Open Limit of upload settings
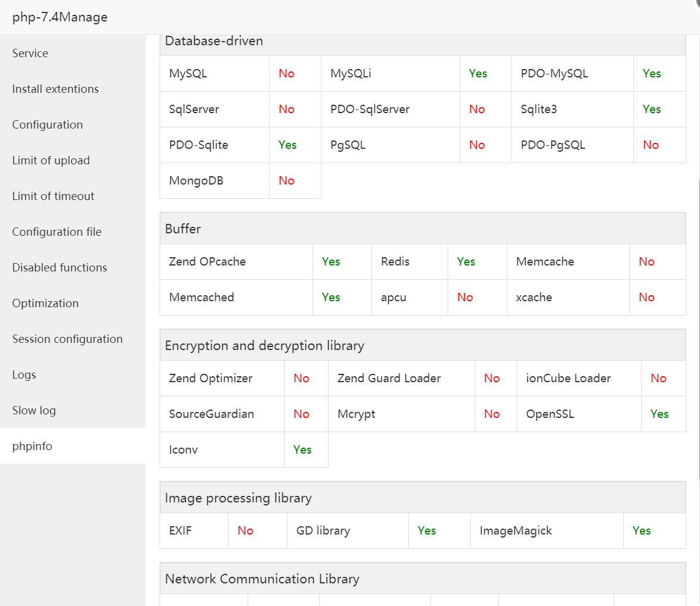The width and height of the screenshot is (700, 606). pyautogui.click(x=51, y=160)
